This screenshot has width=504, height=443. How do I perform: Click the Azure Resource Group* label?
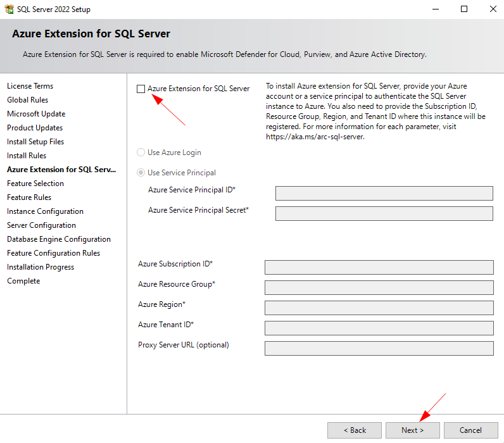coord(177,284)
